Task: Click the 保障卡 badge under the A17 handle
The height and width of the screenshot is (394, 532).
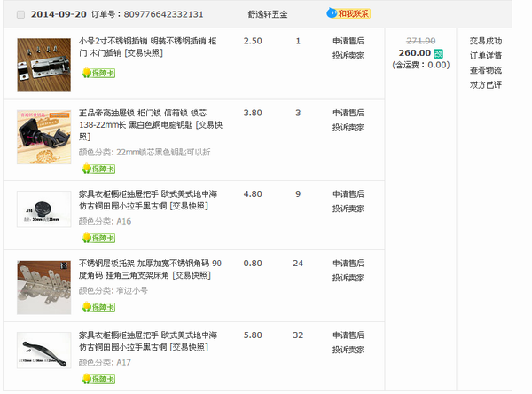Action: point(98,378)
